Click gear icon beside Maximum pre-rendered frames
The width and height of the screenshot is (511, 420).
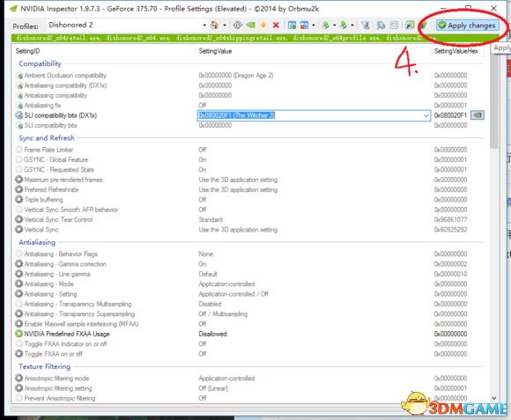[x=19, y=180]
